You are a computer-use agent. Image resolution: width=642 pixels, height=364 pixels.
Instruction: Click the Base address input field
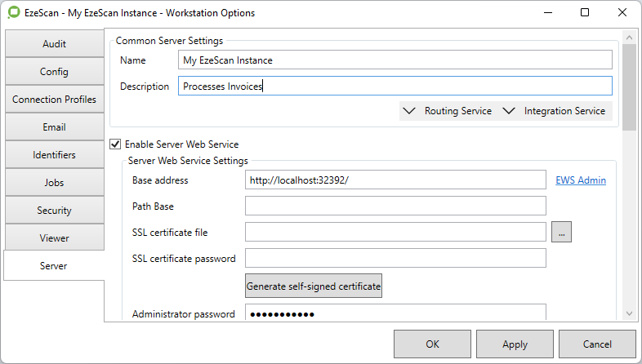pyautogui.click(x=395, y=180)
